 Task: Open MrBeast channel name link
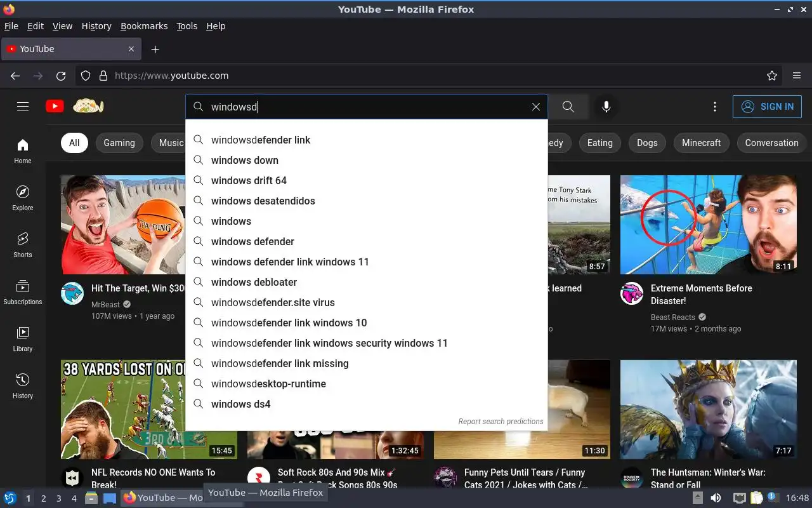click(105, 304)
